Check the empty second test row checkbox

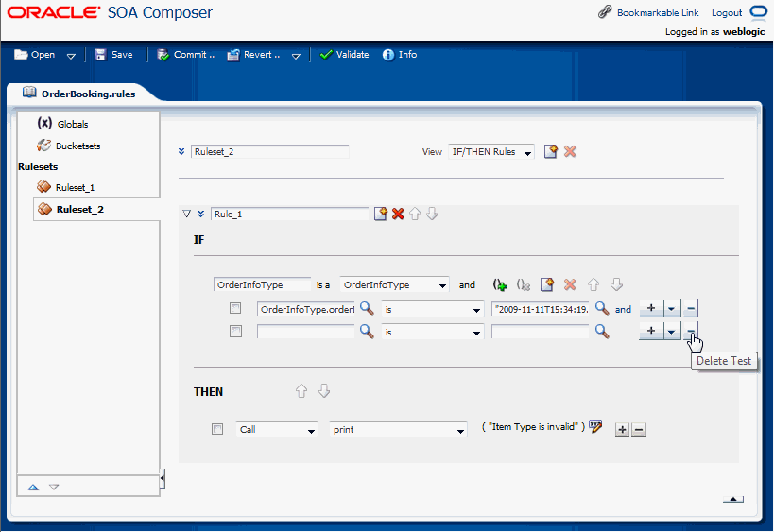235,331
